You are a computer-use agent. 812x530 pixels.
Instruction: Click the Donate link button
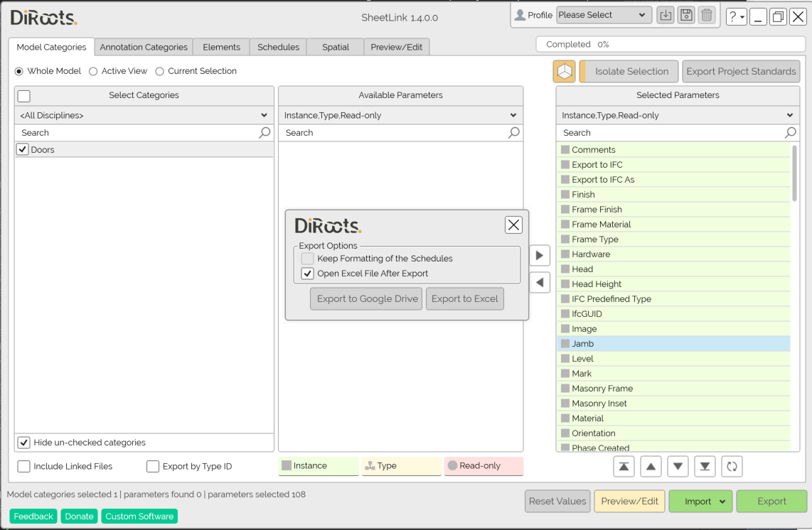tap(79, 517)
